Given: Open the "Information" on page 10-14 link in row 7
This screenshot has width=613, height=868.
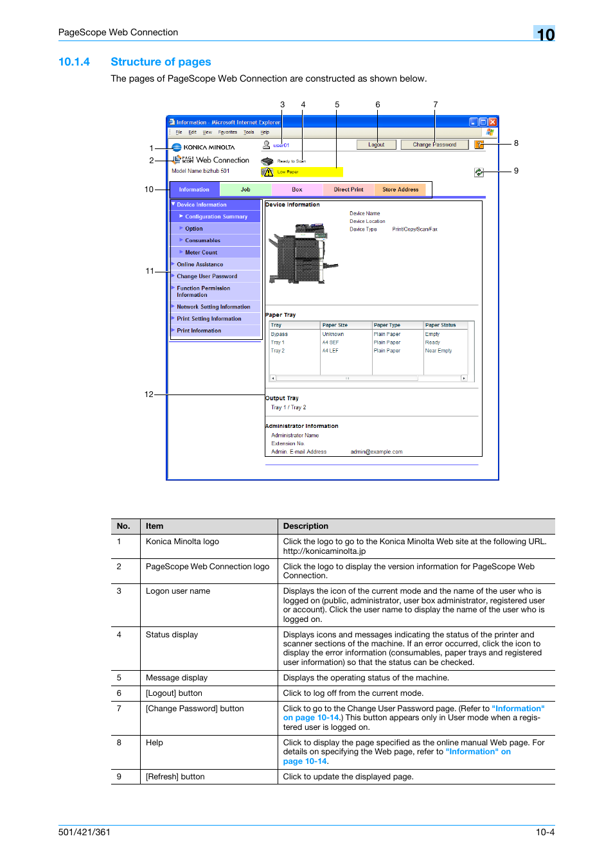Looking at the screenshot, I should (414, 713).
